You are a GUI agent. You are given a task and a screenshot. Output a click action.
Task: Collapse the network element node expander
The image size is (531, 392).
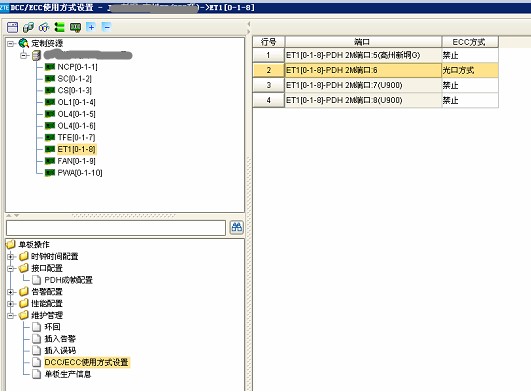[x=24, y=56]
